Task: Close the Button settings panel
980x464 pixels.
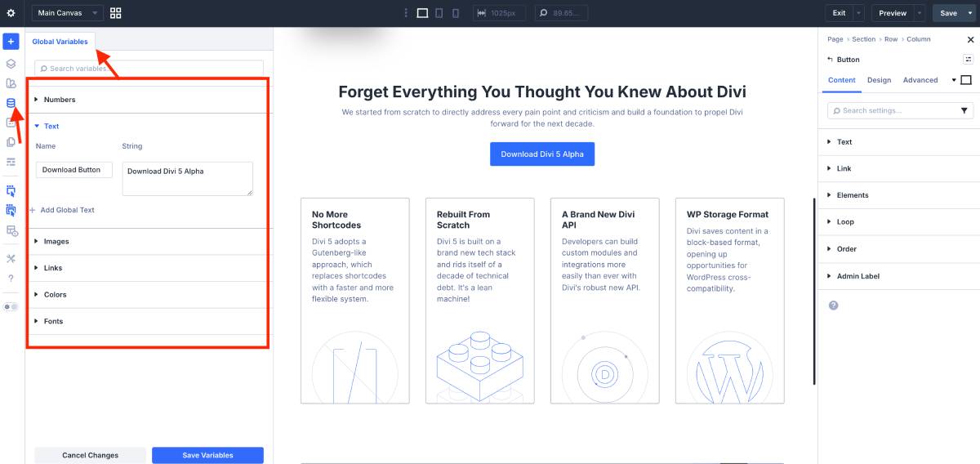Action: coord(970,39)
